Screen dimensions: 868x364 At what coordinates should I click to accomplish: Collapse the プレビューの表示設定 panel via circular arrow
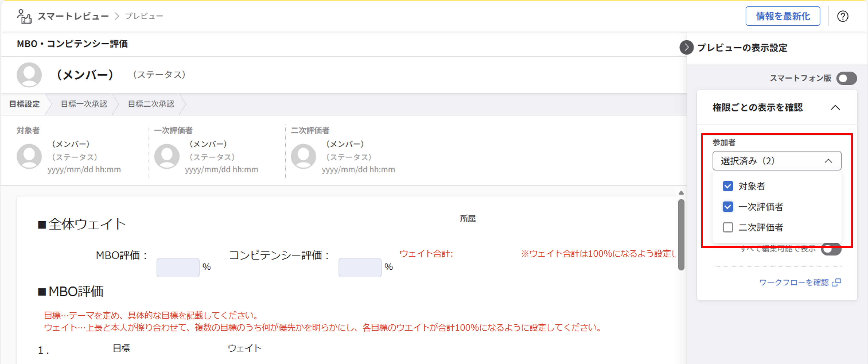coord(687,48)
